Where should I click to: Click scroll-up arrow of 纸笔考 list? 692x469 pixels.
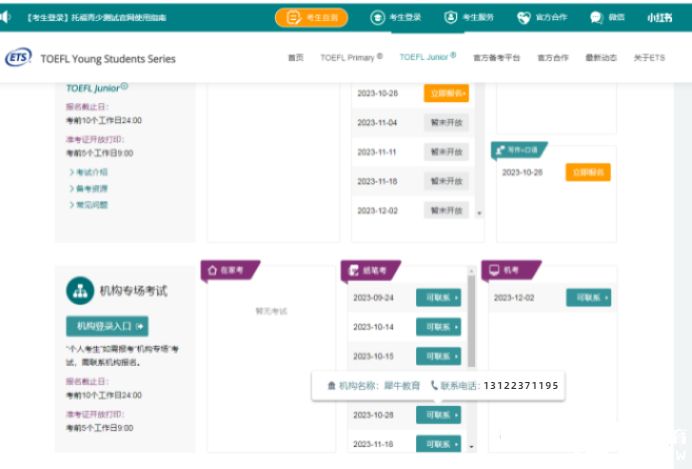(x=471, y=270)
